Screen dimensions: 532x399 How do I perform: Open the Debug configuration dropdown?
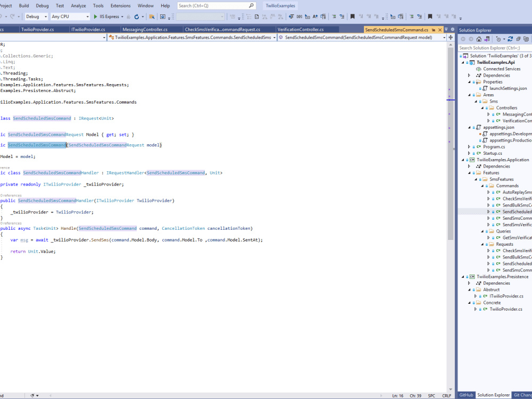tap(36, 16)
